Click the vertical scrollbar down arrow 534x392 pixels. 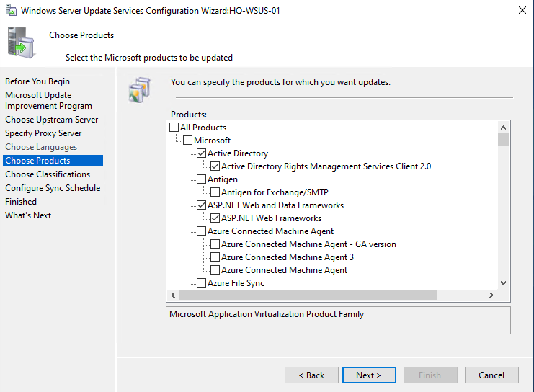coord(503,283)
